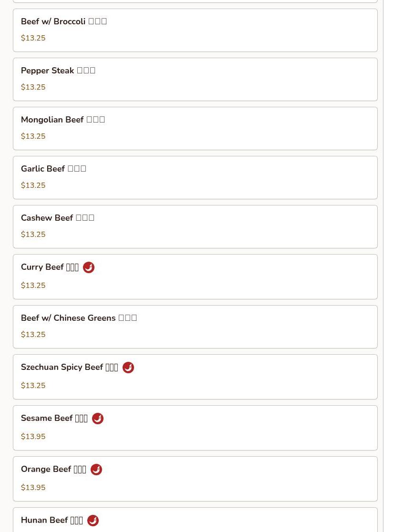The image size is (393, 532).
Task: Click the spicy icon next to Szechuan Spicy Beef
Action: (x=128, y=368)
